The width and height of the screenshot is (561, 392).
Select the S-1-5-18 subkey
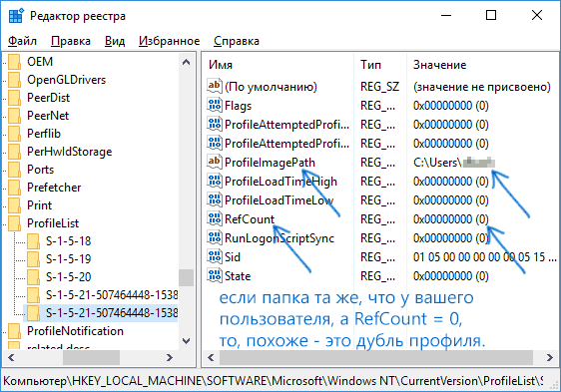[x=68, y=241]
